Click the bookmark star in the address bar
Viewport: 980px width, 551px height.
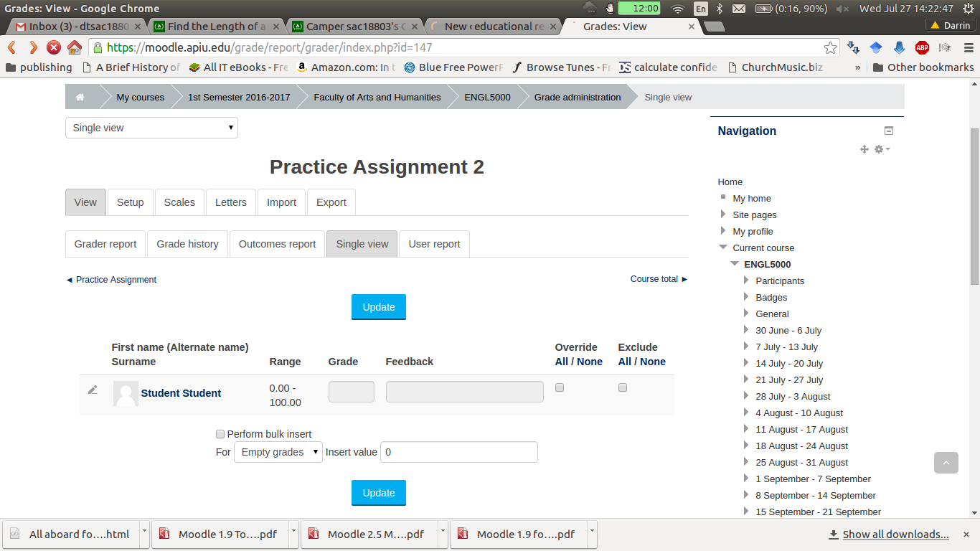point(830,47)
